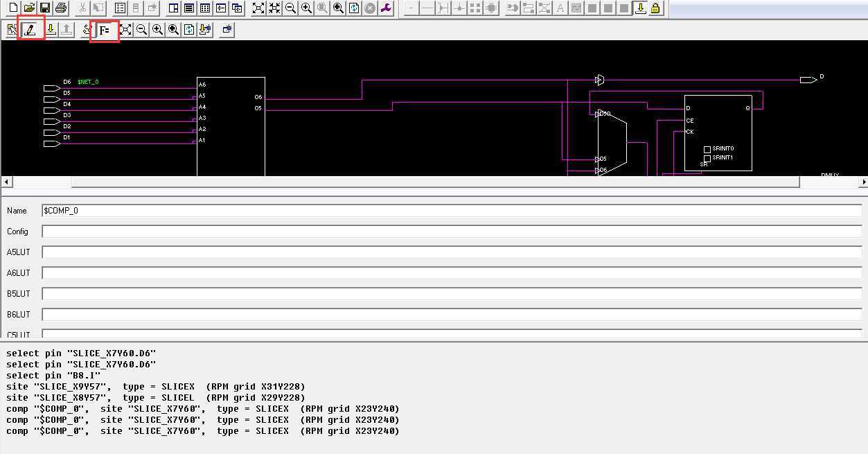Select the D5 input pin

point(52,99)
